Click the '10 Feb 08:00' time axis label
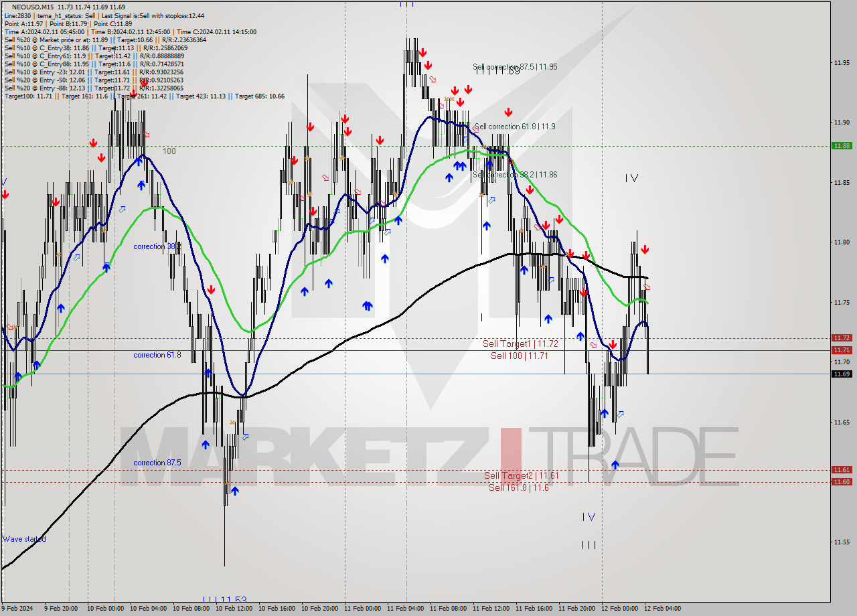This screenshot has height=616, width=857. (x=193, y=609)
